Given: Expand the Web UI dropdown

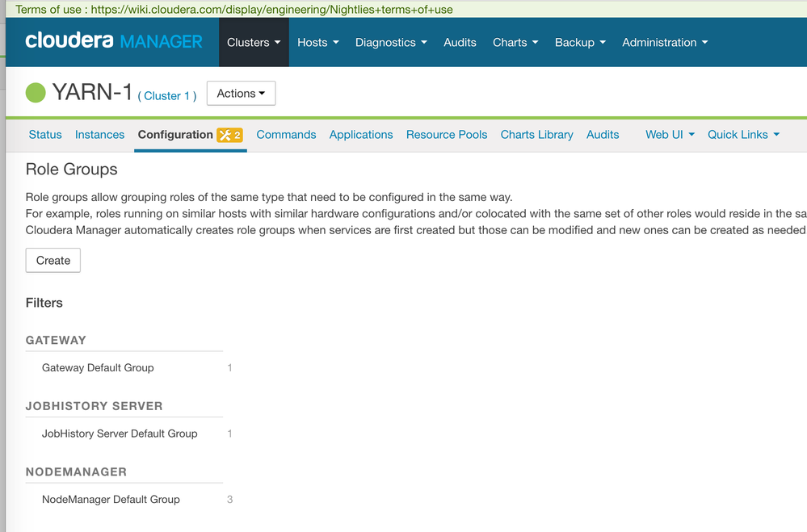Looking at the screenshot, I should (670, 135).
